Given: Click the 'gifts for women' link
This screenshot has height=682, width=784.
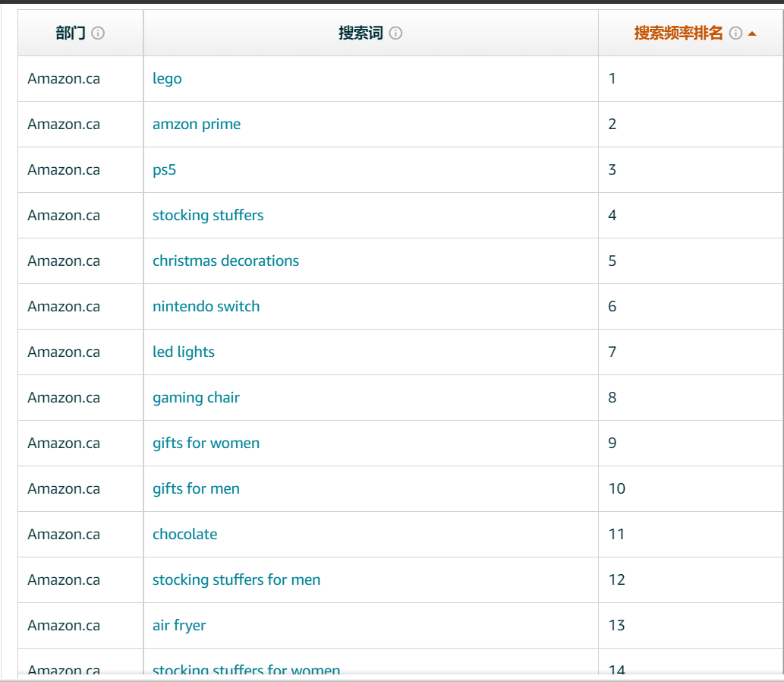Looking at the screenshot, I should click(x=206, y=444).
